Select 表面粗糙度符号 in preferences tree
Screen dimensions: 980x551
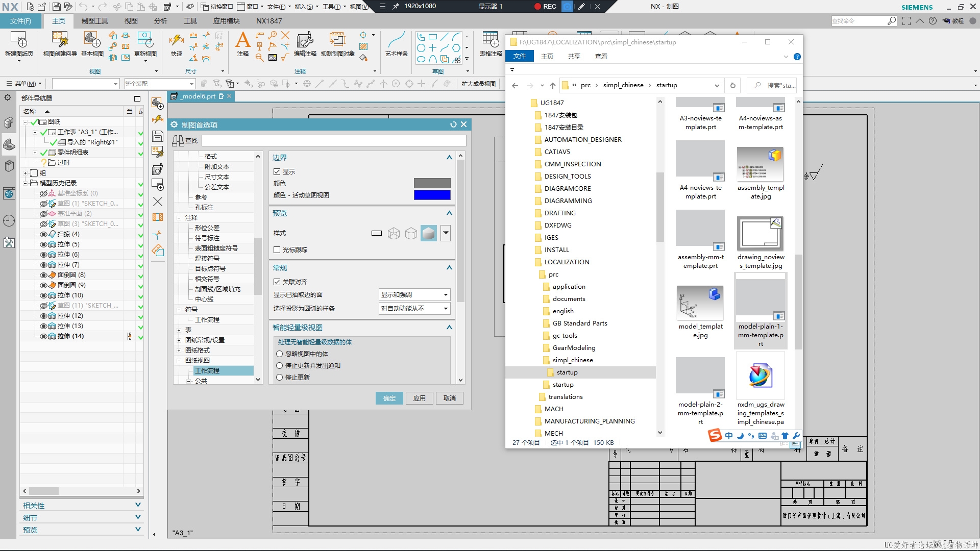click(x=216, y=248)
